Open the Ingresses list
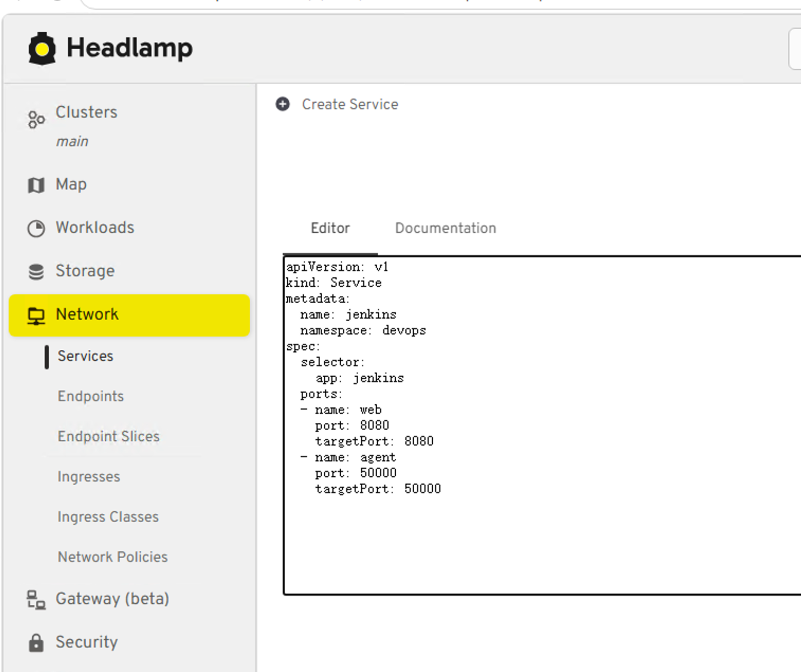The width and height of the screenshot is (801, 672). [x=89, y=477]
